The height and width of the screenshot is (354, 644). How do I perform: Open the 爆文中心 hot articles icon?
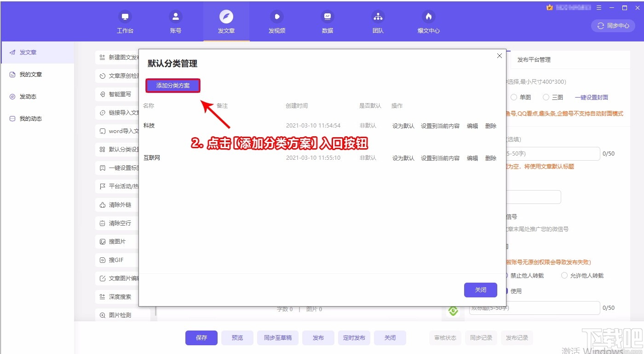click(428, 21)
